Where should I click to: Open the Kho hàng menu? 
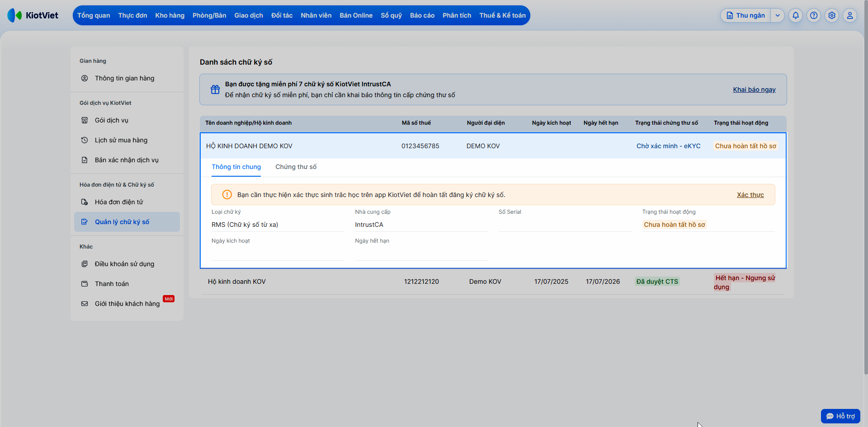coord(170,15)
